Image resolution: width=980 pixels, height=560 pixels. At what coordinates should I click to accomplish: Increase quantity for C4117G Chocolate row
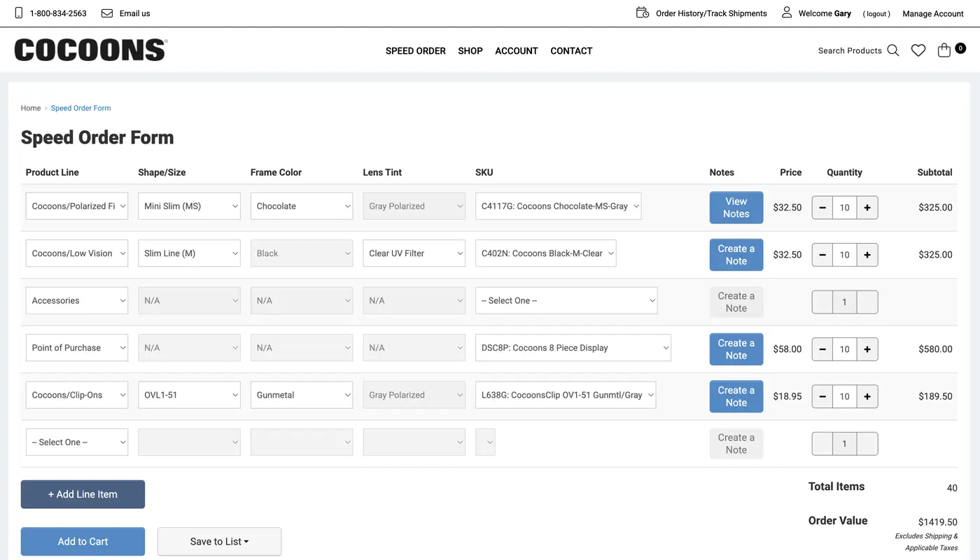(867, 208)
